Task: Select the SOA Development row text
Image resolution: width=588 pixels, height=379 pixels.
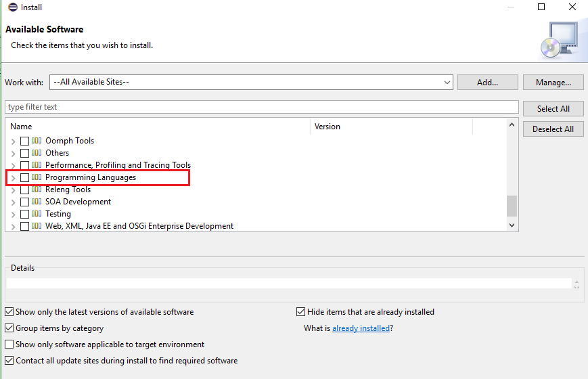Action: click(x=78, y=202)
